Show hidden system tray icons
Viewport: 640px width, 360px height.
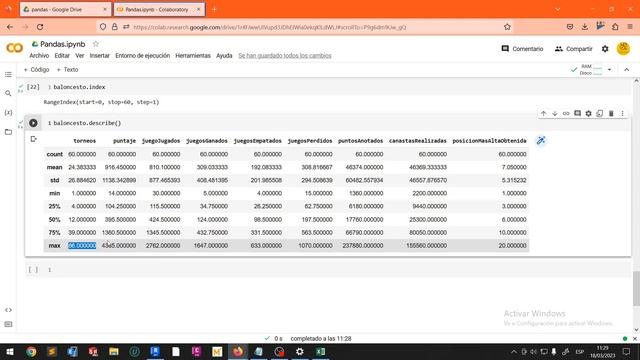[514, 351]
